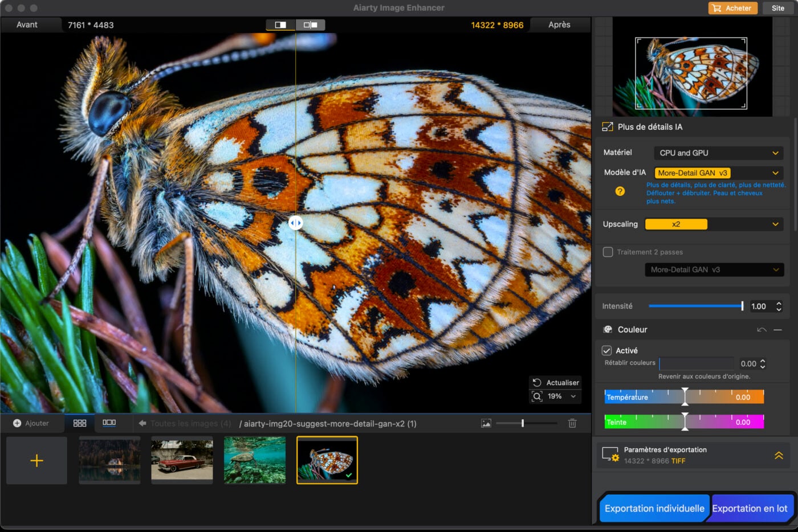Switch to filmstrip thumbnail view

coord(109,423)
